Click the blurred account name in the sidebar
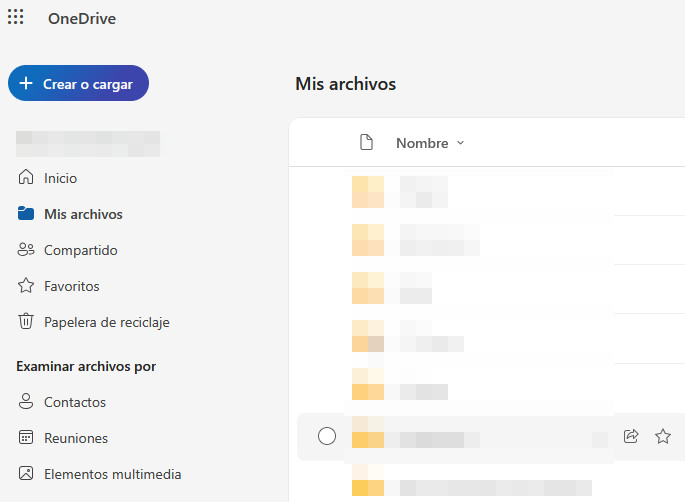This screenshot has width=685, height=502. [88, 143]
